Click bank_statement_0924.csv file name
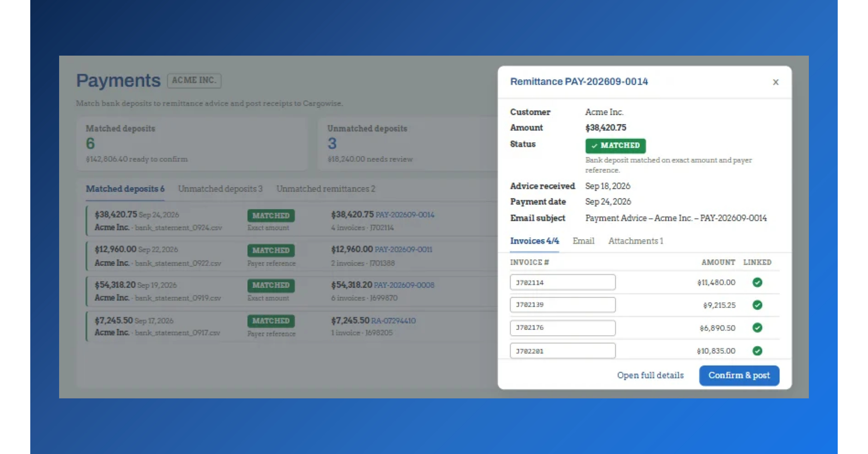The image size is (868, 454). tap(178, 228)
